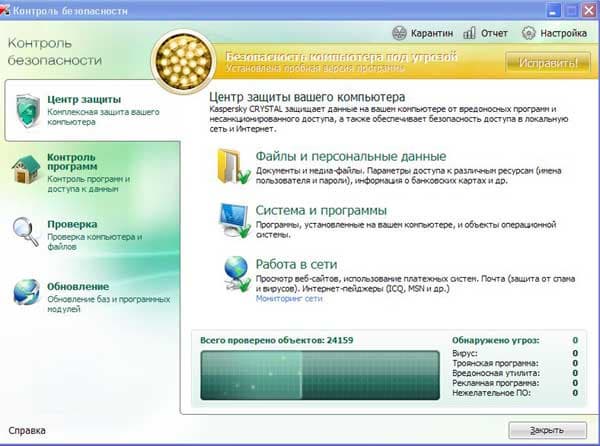The height and width of the screenshot is (446, 600).
Task: Click the yellow folder icon for files
Action: tap(233, 166)
